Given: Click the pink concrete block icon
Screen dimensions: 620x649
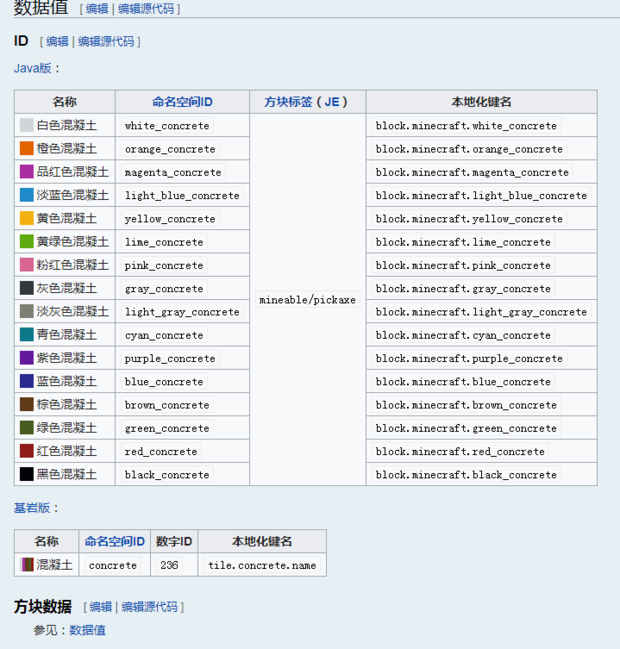Looking at the screenshot, I should pyautogui.click(x=26, y=264).
